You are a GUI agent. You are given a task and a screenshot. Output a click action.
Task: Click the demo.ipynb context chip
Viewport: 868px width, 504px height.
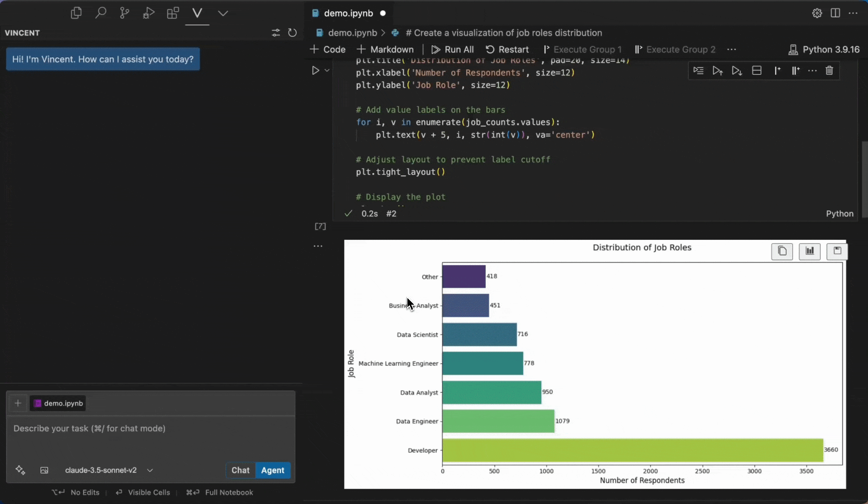pyautogui.click(x=58, y=403)
